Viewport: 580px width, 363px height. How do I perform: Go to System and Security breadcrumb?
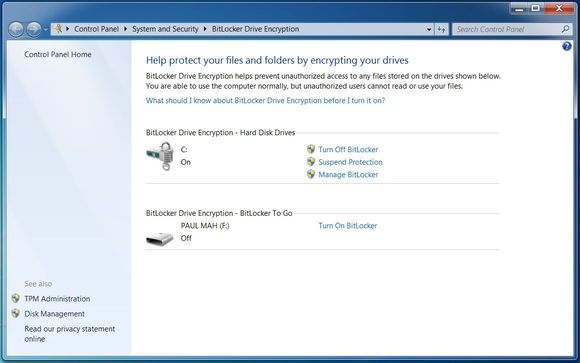[x=165, y=29]
